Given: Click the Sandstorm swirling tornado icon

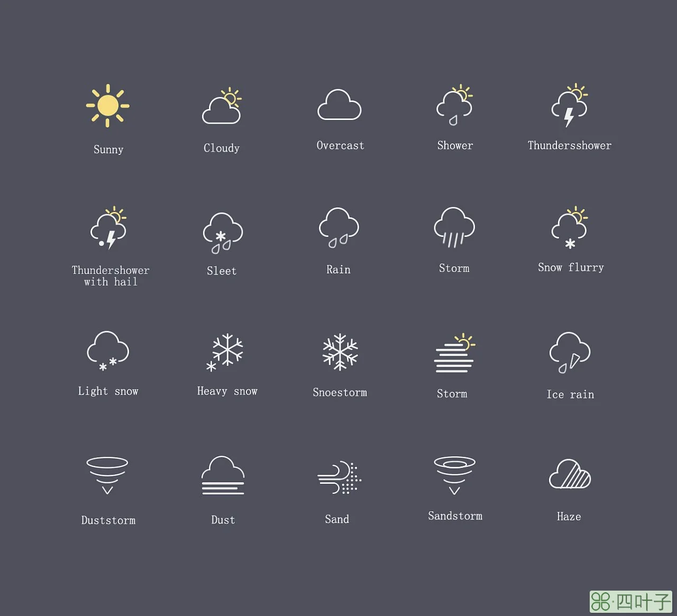Looking at the screenshot, I should [454, 475].
